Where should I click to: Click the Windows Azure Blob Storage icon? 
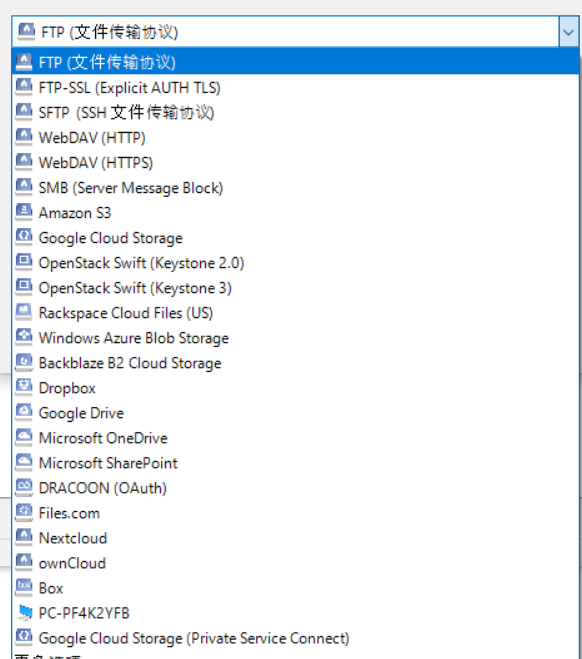[24, 337]
